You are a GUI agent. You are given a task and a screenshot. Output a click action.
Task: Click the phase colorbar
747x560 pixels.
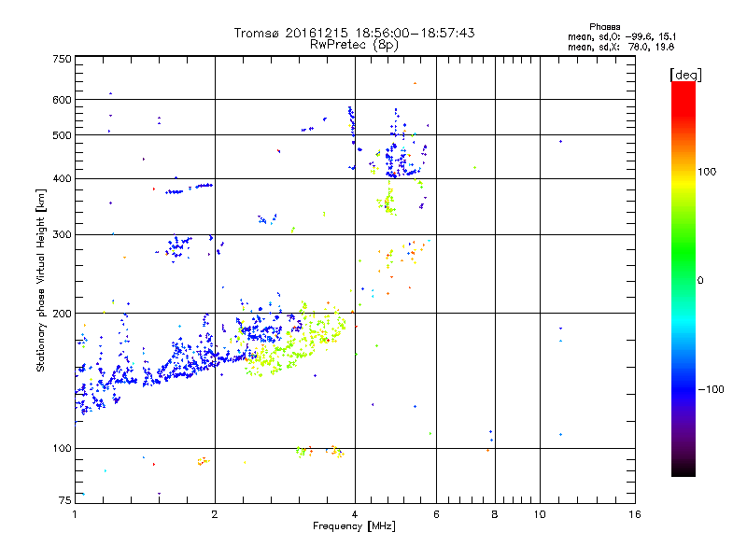684,278
